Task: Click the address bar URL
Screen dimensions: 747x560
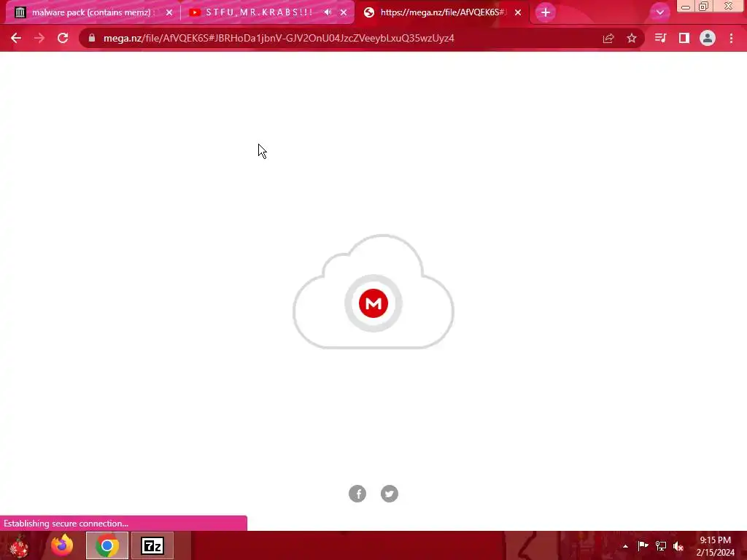Action: tap(279, 38)
